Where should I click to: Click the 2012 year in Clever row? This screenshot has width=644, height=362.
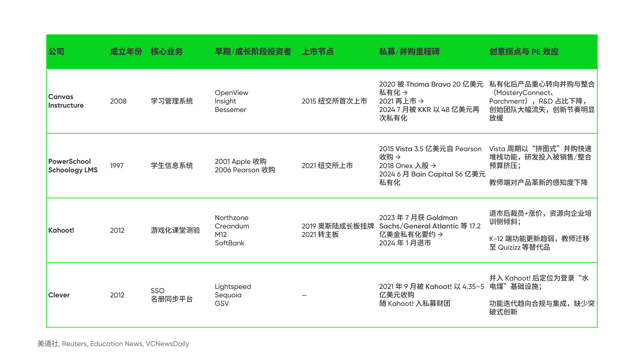[x=117, y=295]
